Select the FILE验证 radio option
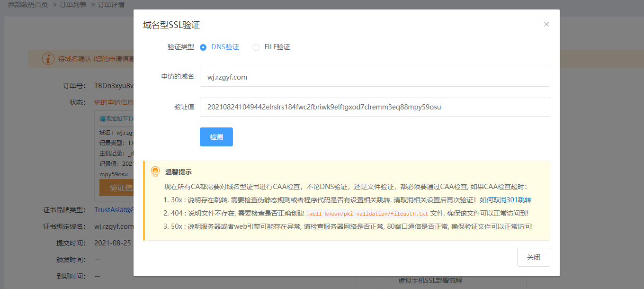 click(x=256, y=47)
